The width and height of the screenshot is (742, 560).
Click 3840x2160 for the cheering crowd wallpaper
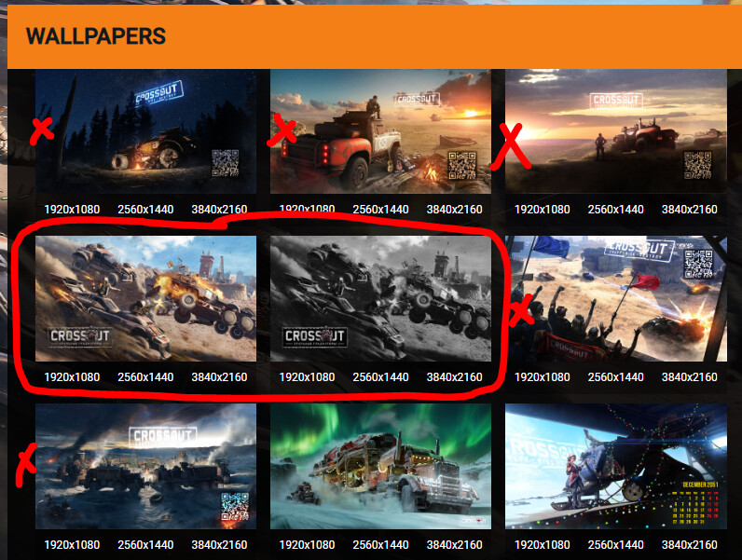[x=690, y=377]
